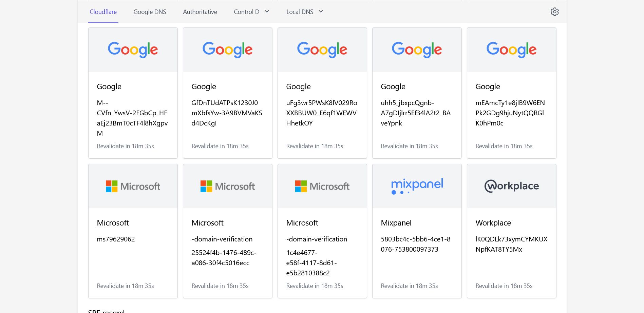Select the Google value starting uhh5_jbxpcQgnb
The width and height of the screenshot is (644, 313).
point(416,113)
